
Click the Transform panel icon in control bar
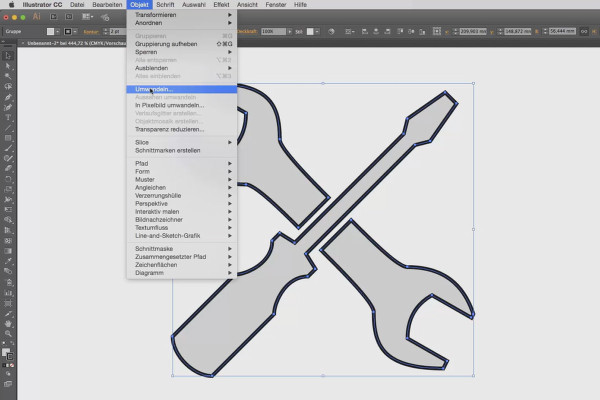pyautogui.click(x=437, y=31)
